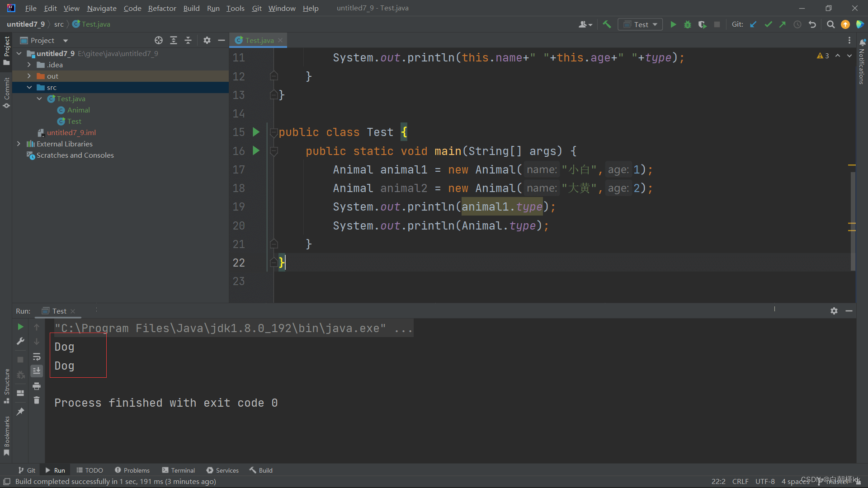Open the Refactor menu
This screenshot has width=868, height=488.
162,8
